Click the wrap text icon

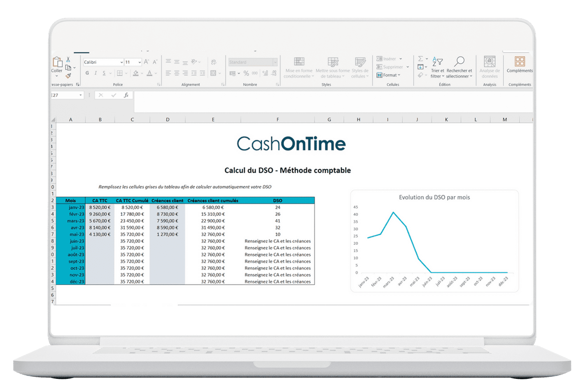click(x=214, y=62)
